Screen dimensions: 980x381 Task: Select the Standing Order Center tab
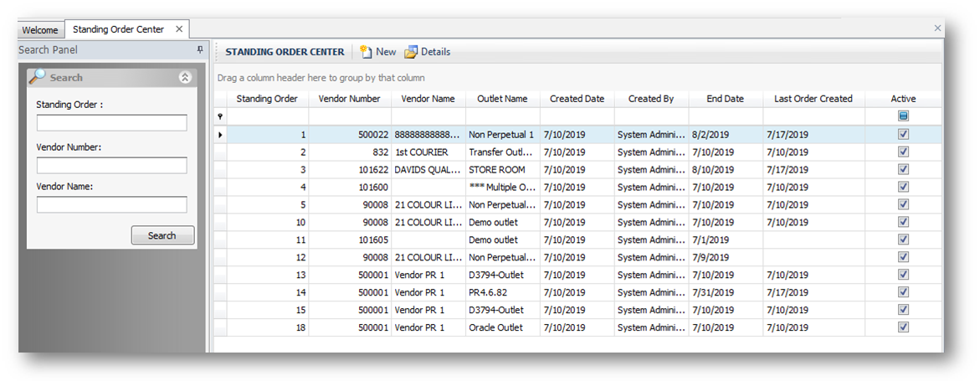(x=118, y=29)
